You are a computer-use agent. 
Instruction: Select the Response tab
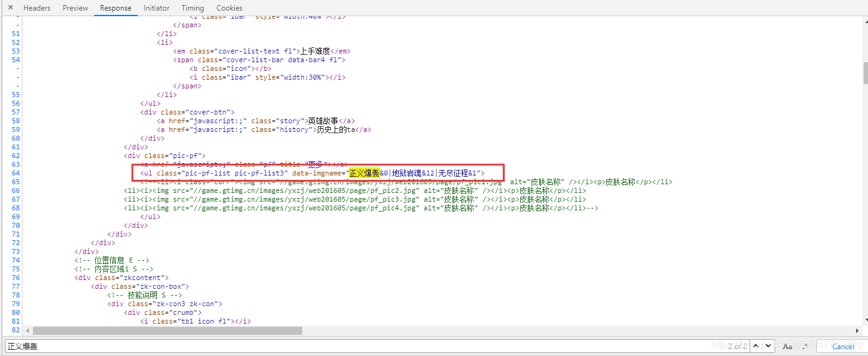tap(116, 8)
